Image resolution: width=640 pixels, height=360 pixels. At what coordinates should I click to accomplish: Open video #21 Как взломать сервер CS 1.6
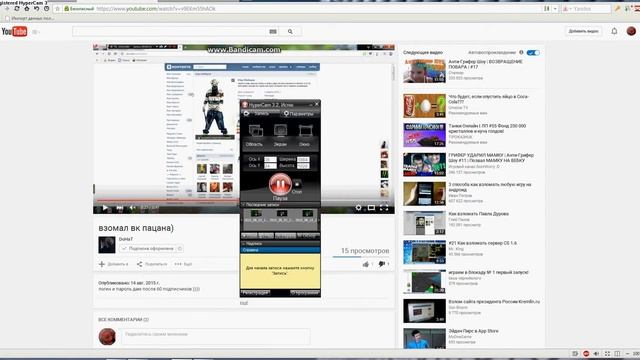(x=482, y=243)
